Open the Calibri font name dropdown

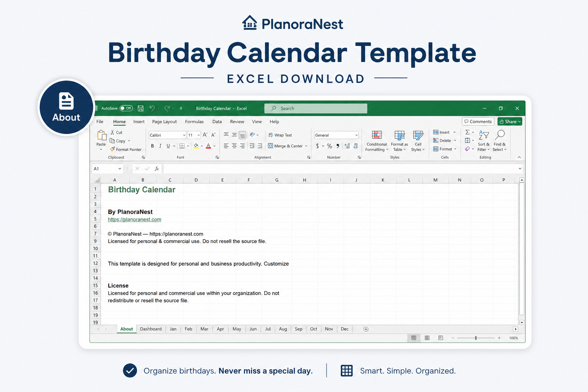click(184, 135)
